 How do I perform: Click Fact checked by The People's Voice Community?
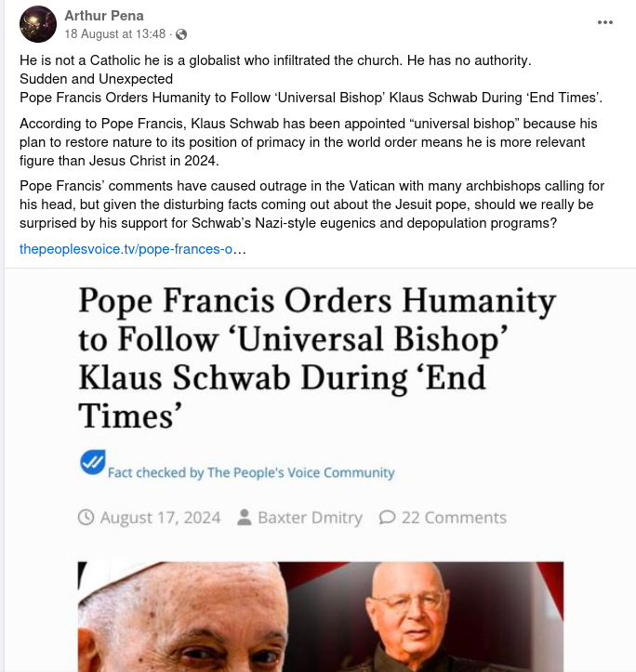tap(251, 472)
